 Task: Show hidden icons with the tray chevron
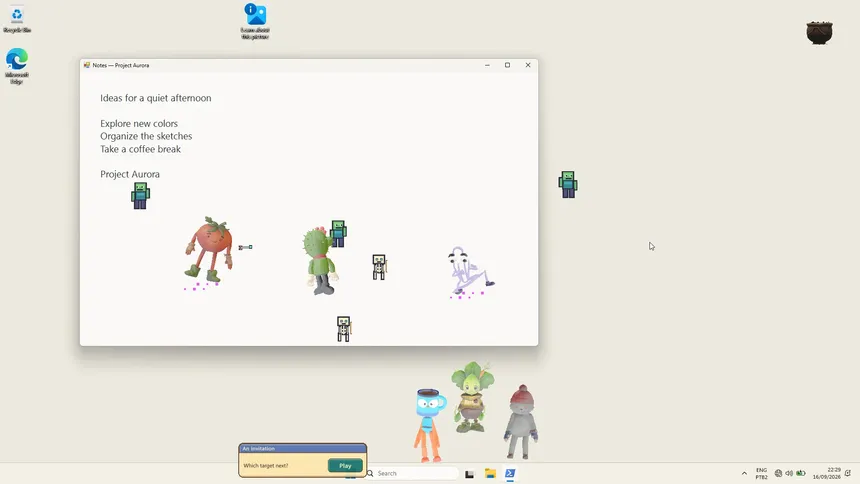[744, 473]
